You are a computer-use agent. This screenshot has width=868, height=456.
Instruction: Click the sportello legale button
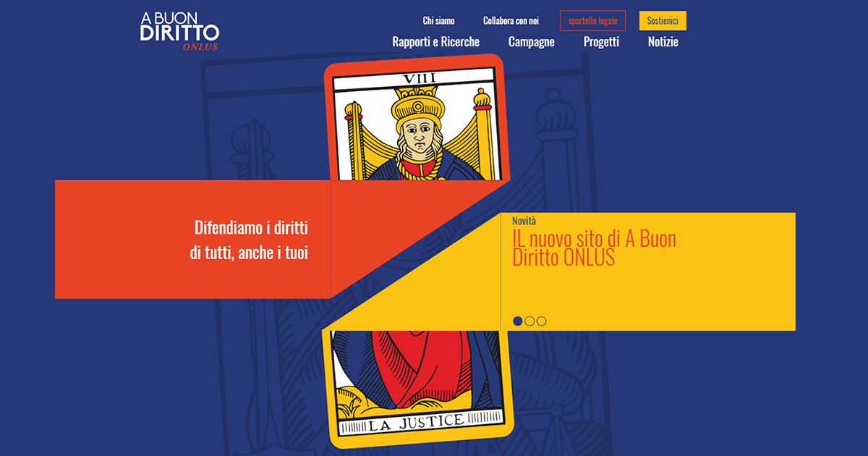point(592,21)
